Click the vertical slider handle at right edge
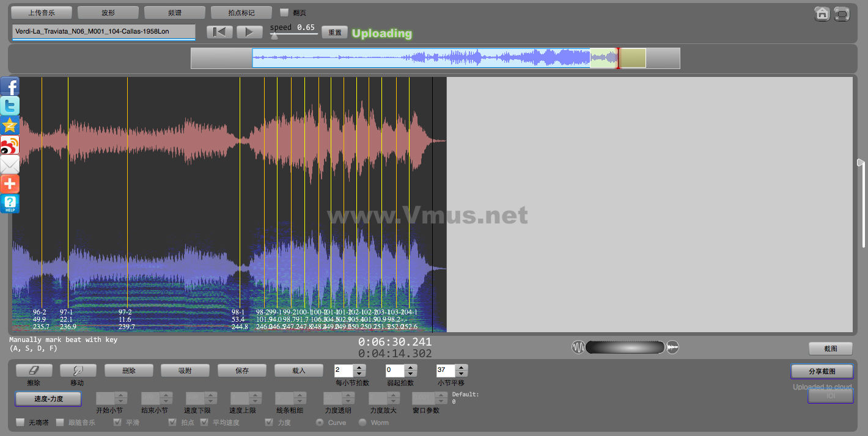This screenshot has width=868, height=436. pos(861,162)
